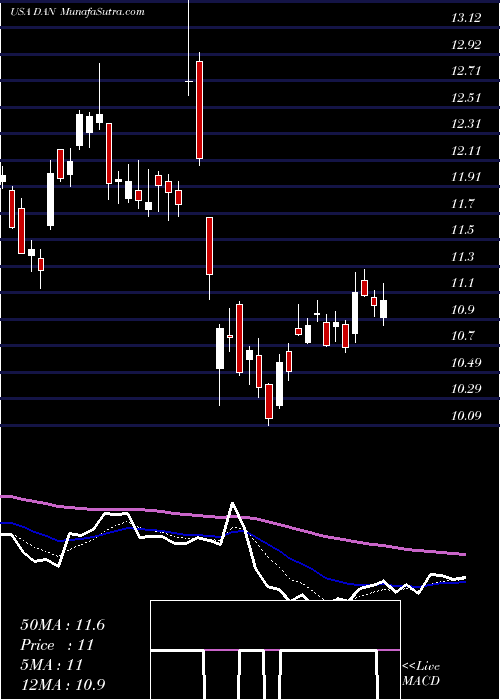This screenshot has width=500, height=700.
Task: Click the 11.5 price axis label
Action: pos(463,230)
